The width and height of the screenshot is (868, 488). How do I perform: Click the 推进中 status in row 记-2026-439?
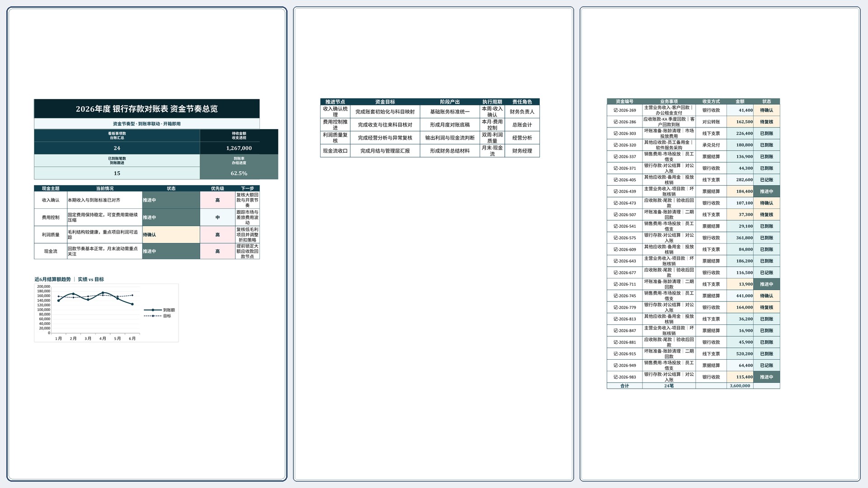(767, 192)
